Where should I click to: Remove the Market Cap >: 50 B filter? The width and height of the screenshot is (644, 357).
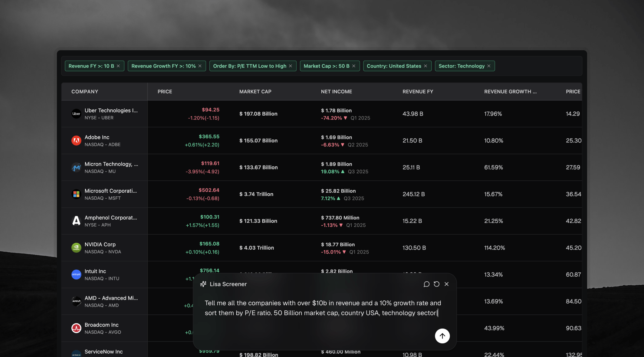tap(354, 66)
